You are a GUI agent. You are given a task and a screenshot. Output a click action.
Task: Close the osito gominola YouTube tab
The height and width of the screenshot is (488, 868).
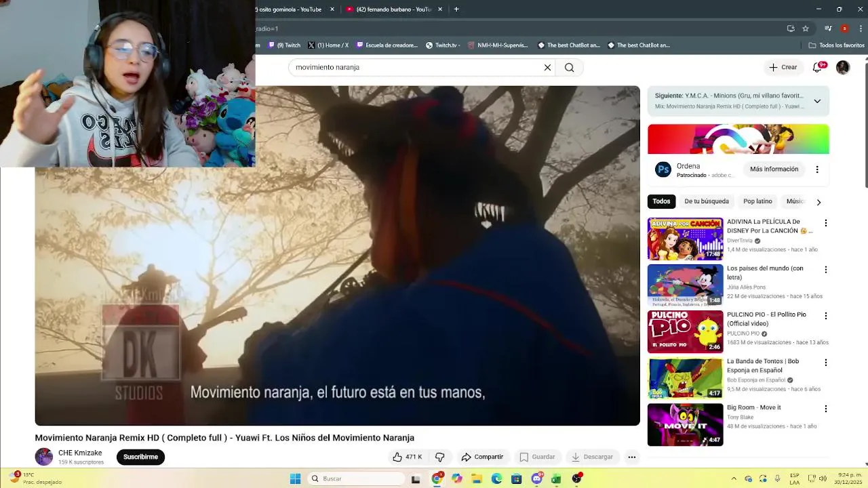point(332,9)
